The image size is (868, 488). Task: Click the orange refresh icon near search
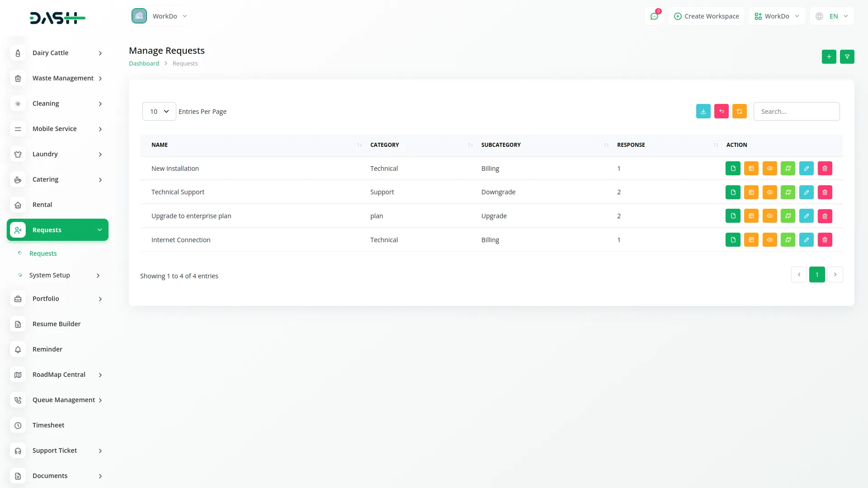tap(739, 112)
